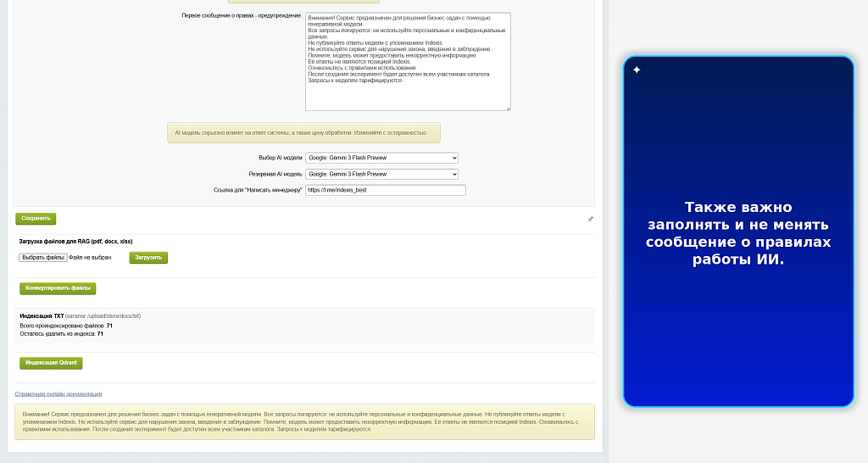868x463 pixels.
Task: Click into the rights warning message textarea
Action: 408,62
